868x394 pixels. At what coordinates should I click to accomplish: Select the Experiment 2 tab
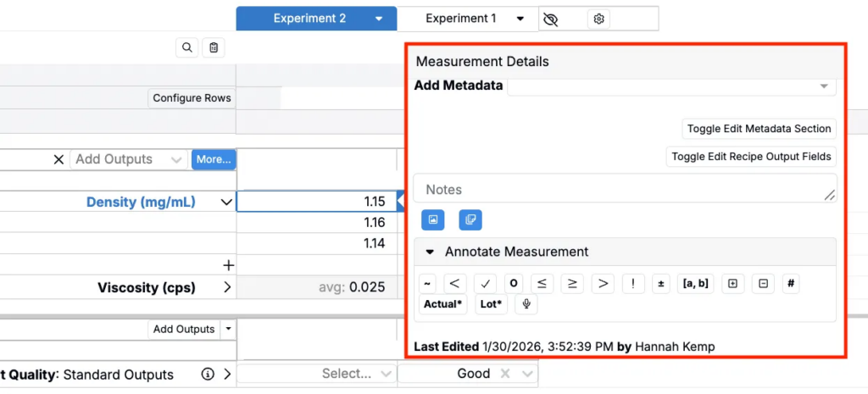(309, 19)
